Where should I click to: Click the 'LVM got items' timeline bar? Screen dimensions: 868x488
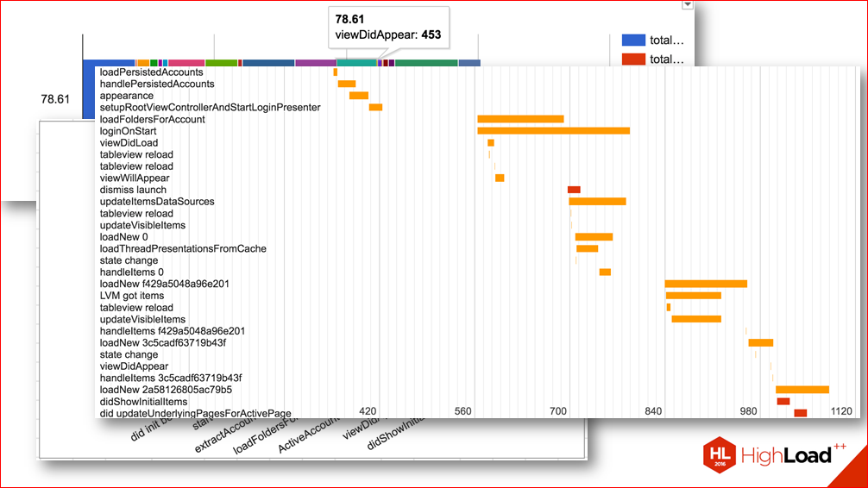point(694,296)
